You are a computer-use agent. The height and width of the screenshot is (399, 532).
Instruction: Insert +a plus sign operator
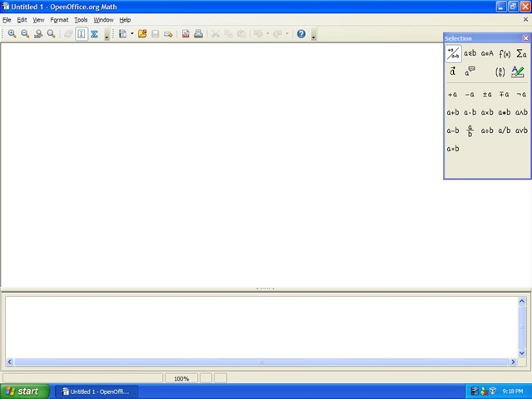(453, 94)
